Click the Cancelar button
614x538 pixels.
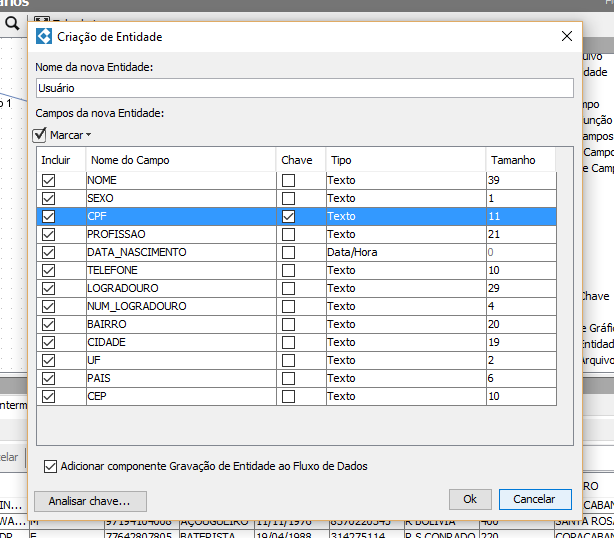pyautogui.click(x=534, y=499)
